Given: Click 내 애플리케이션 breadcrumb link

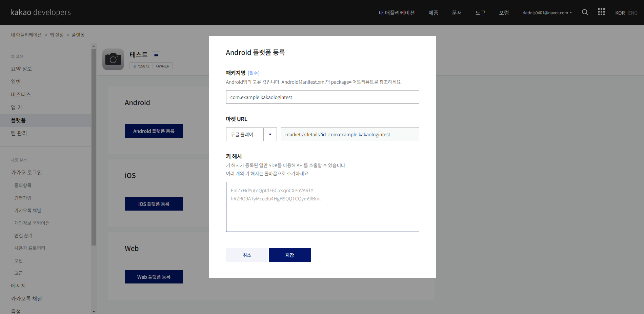Looking at the screenshot, I should click(x=26, y=35).
